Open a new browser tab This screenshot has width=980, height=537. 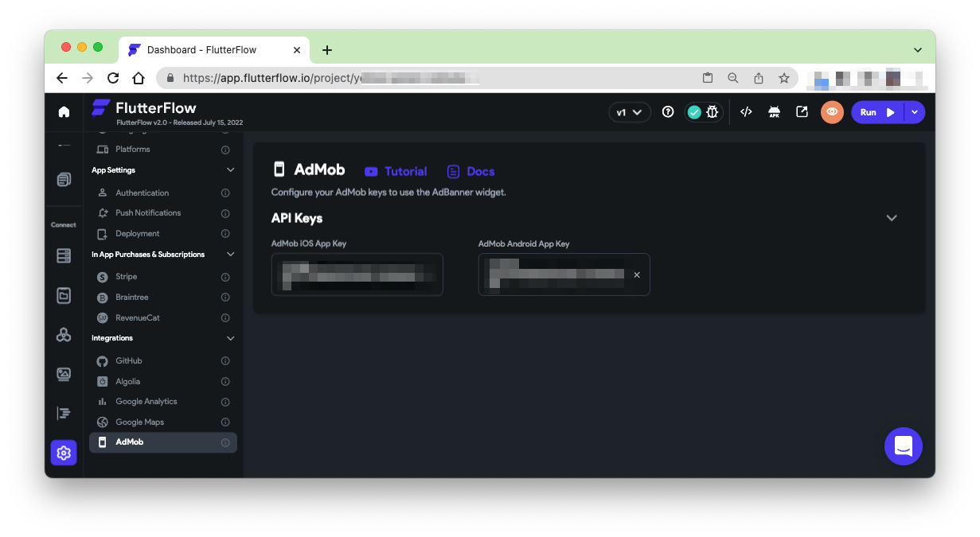pyautogui.click(x=327, y=50)
